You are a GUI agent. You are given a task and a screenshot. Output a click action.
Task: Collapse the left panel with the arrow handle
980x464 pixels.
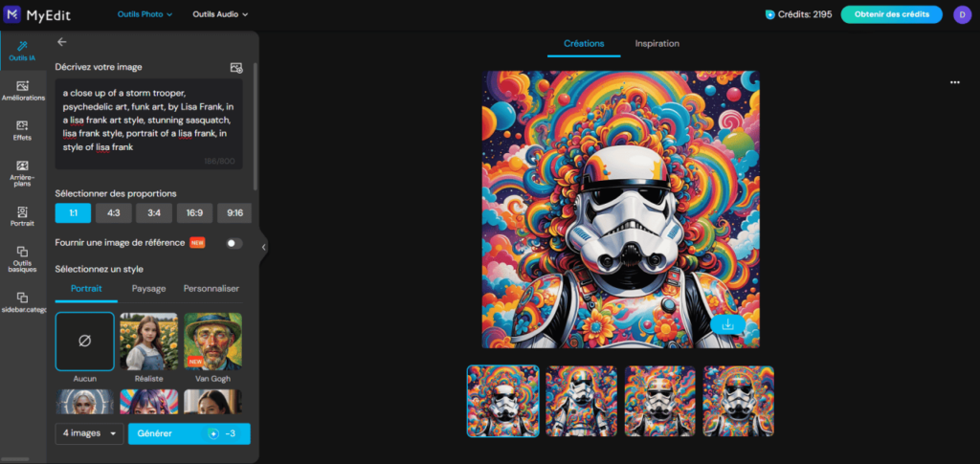click(x=263, y=247)
